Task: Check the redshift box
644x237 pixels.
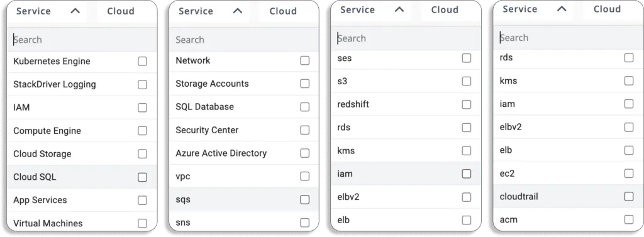Action: click(467, 104)
